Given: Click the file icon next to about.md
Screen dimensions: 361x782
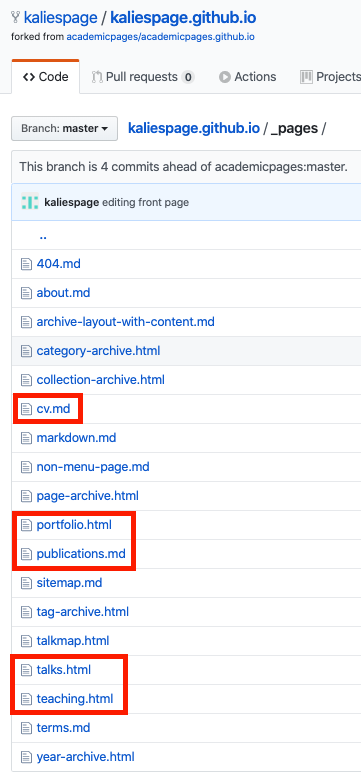Looking at the screenshot, I should (26, 293).
